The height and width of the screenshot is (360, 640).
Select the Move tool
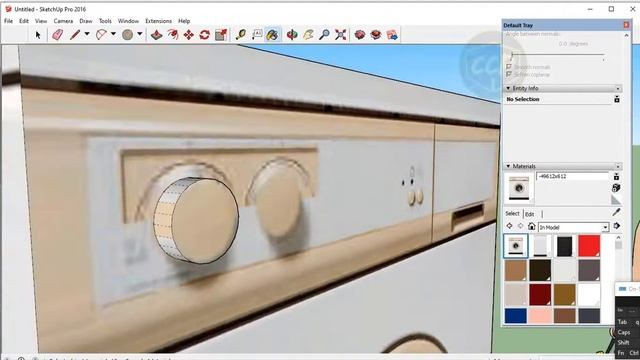pos(189,35)
